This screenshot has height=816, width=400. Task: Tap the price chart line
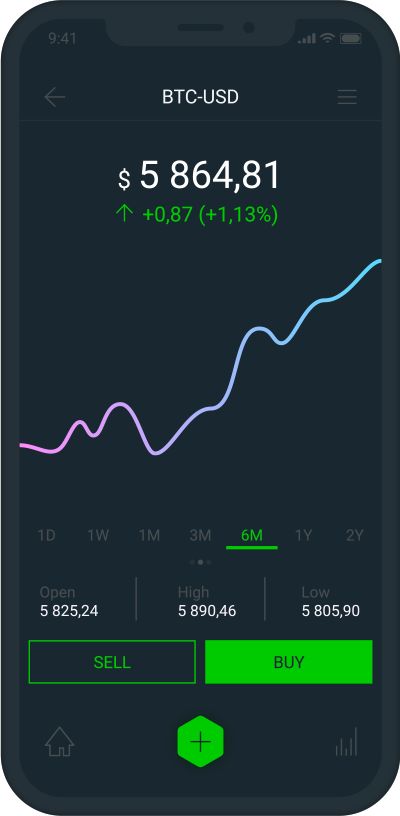point(200,359)
